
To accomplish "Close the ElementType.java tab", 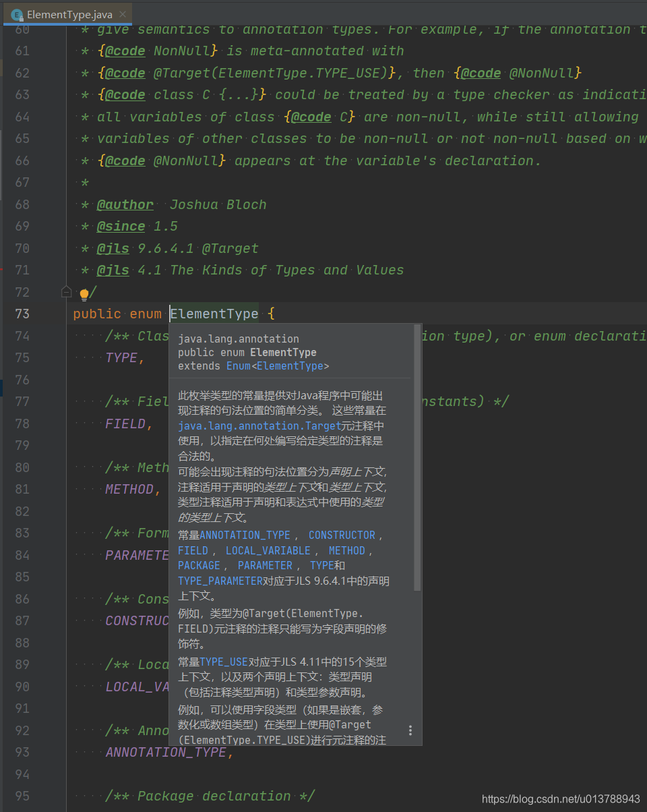I will 122,14.
